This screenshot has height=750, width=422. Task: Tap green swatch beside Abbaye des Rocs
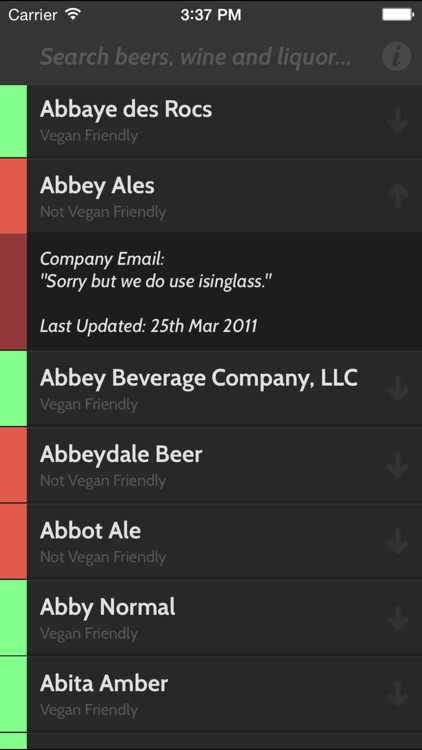pyautogui.click(x=13, y=121)
